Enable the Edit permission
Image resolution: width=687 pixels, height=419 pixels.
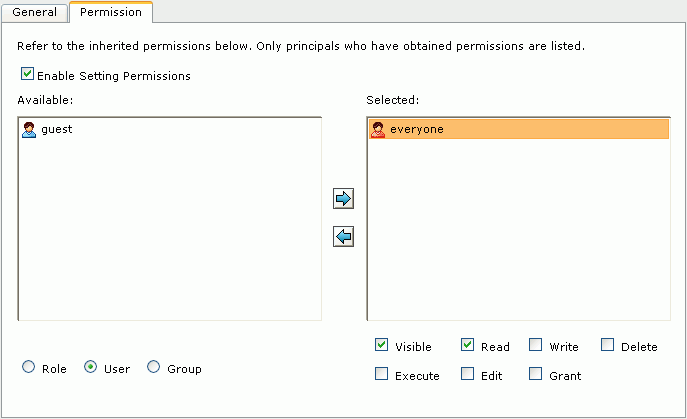coord(467,374)
